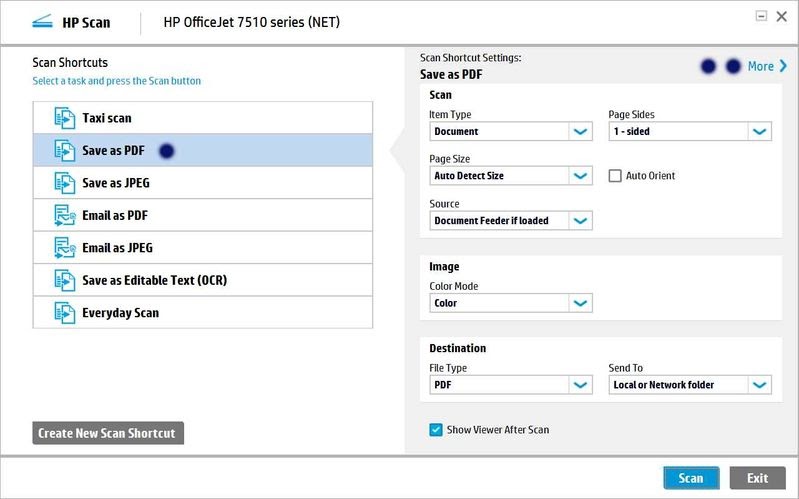Click Create New Scan Shortcut
The image size is (799, 499).
tap(108, 433)
